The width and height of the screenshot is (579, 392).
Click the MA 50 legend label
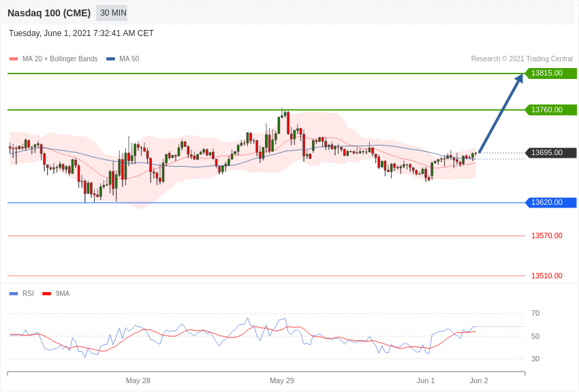tap(129, 59)
